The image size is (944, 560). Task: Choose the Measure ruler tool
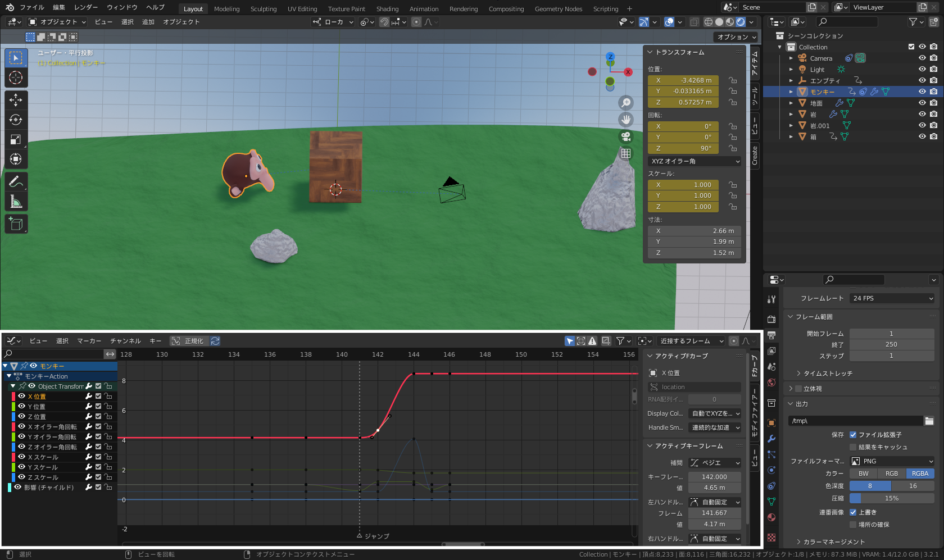coord(16,201)
